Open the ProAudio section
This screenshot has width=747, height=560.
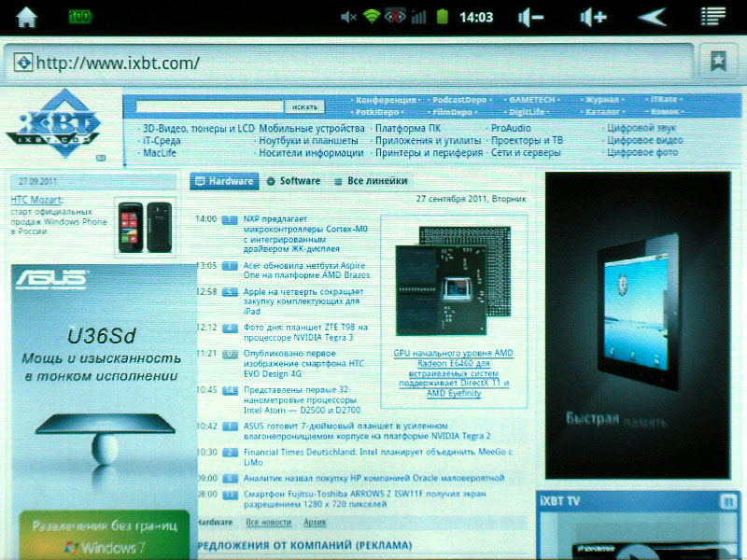click(511, 129)
